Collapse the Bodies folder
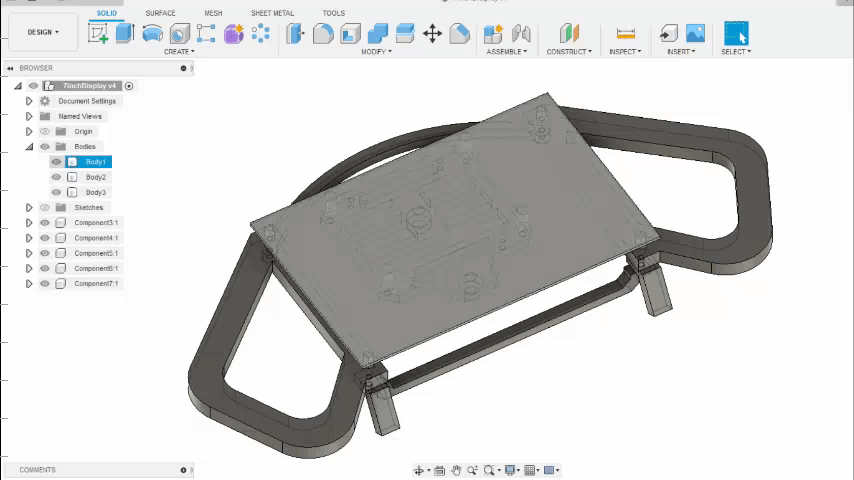 click(30, 147)
